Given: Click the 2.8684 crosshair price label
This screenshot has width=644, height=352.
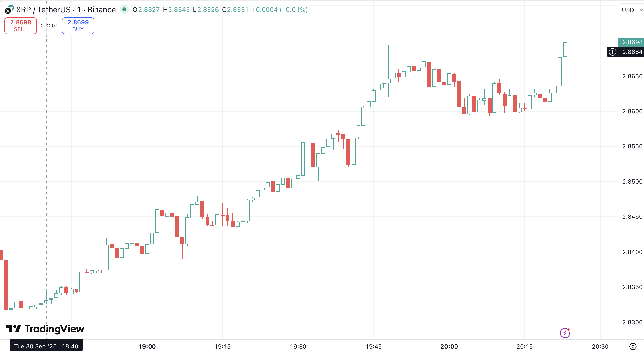Looking at the screenshot, I should point(632,52).
